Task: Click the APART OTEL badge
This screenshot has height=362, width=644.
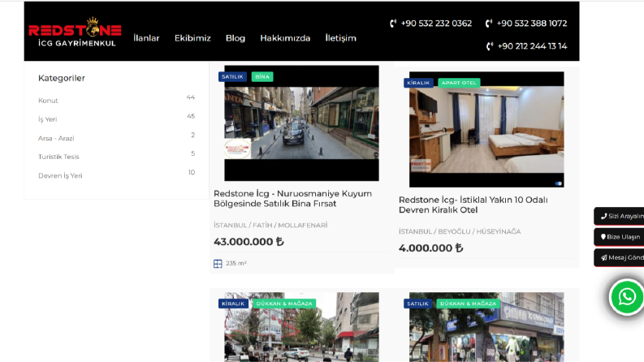Action: click(x=459, y=83)
